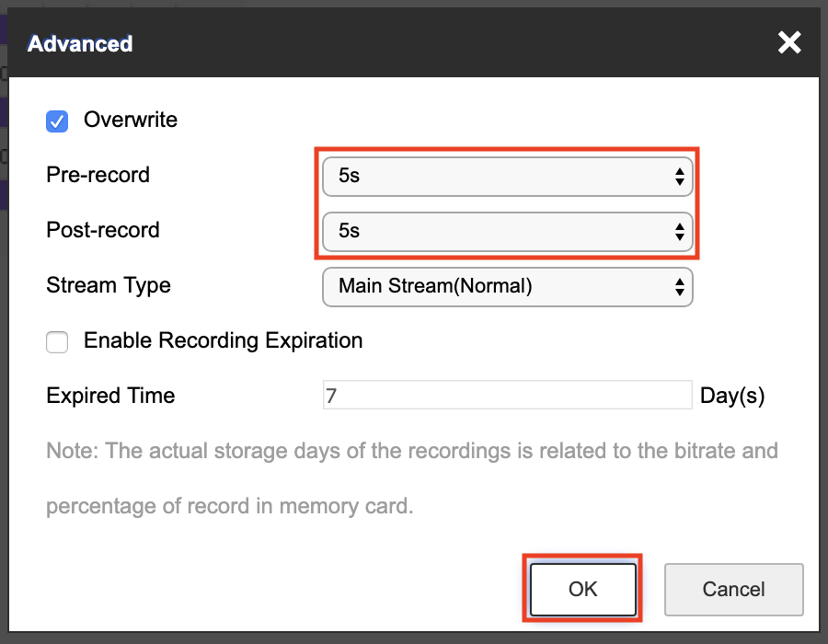
Task: Click the Post-record field label
Action: [102, 230]
